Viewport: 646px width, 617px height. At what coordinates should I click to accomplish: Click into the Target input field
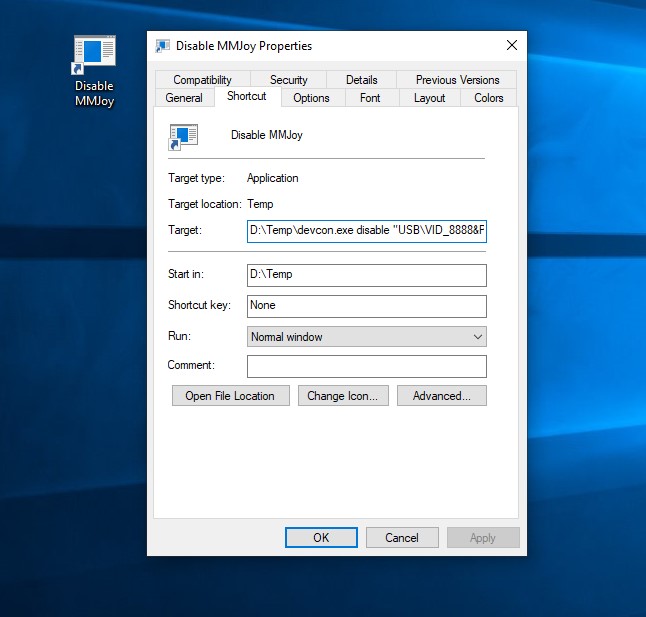(x=367, y=231)
